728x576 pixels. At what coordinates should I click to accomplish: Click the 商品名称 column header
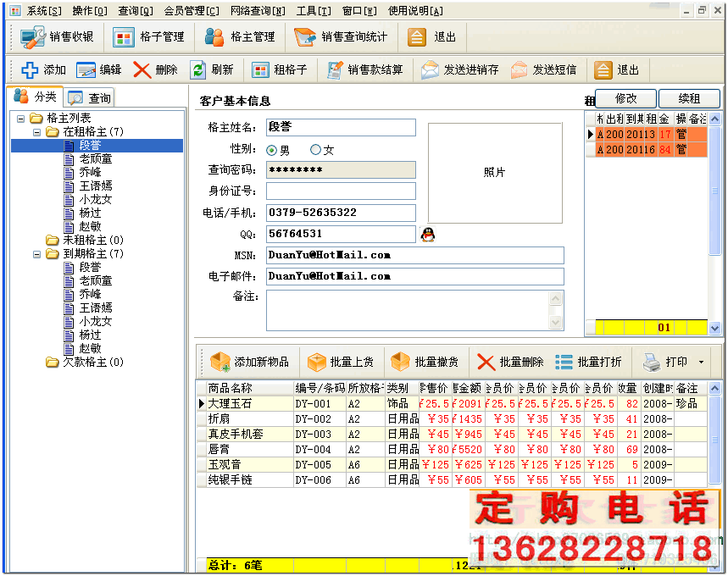click(249, 389)
